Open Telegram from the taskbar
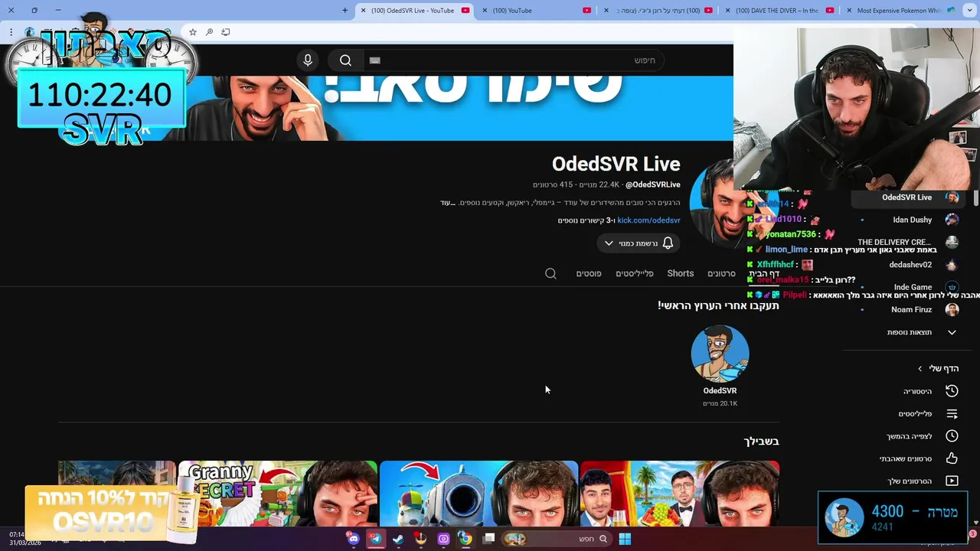The height and width of the screenshot is (551, 980). click(375, 539)
